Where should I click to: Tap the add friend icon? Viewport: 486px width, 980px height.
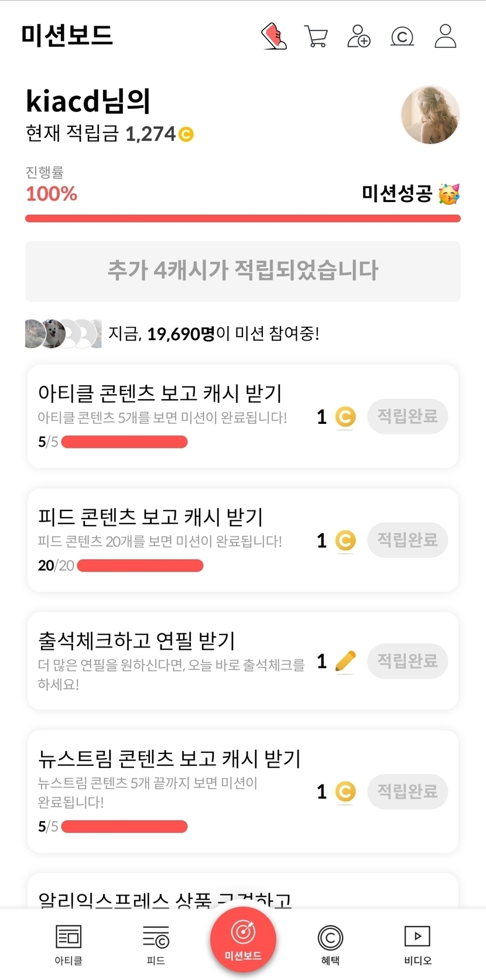(359, 36)
